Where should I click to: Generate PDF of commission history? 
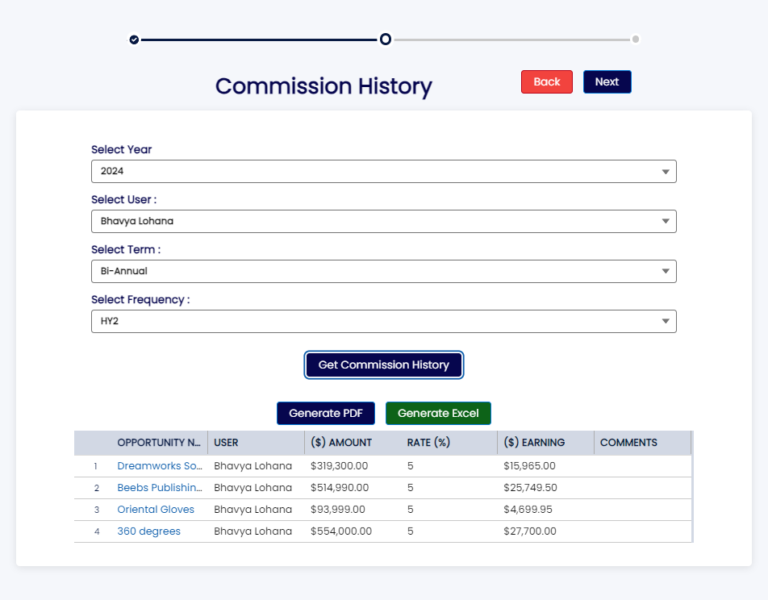326,413
